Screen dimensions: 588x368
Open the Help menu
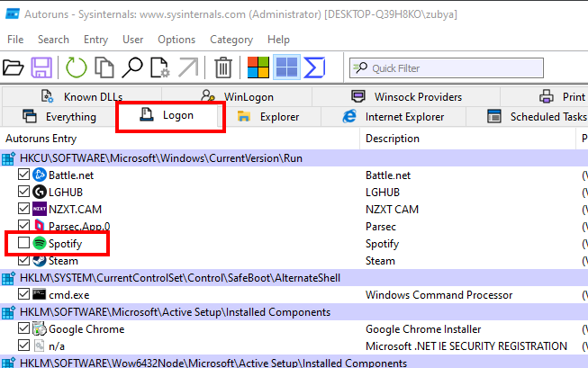(278, 40)
